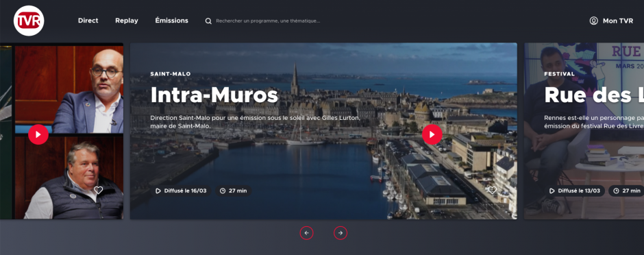Focus the Rechercher un programme search field

point(268,21)
